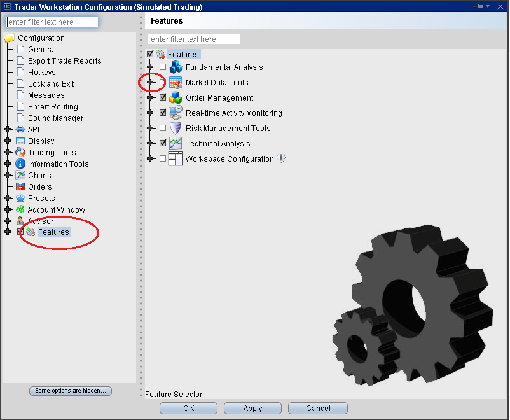Image resolution: width=510 pixels, height=420 pixels.
Task: Select the Orders configuration item
Action: click(39, 186)
